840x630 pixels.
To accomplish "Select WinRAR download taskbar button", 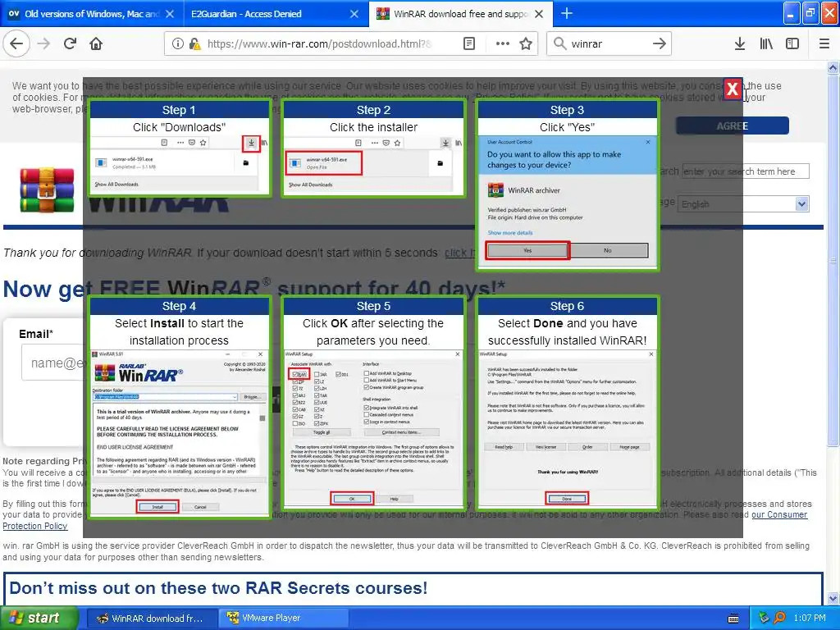I will point(152,619).
